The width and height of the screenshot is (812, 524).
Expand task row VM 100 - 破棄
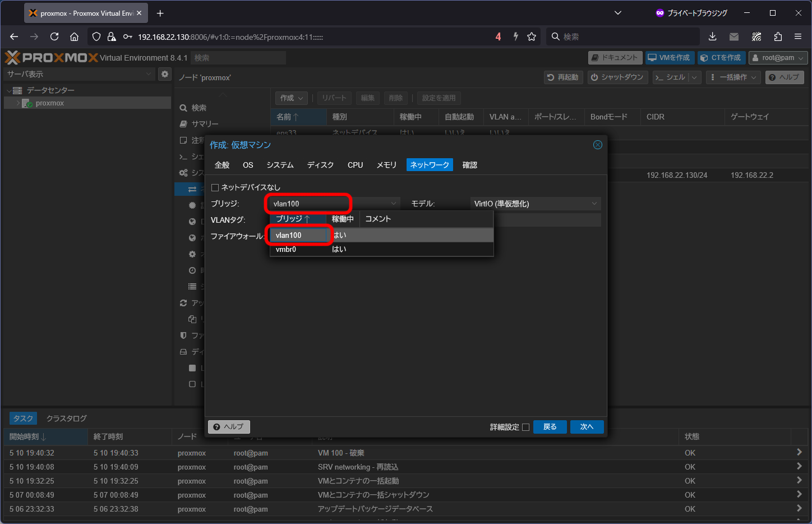click(799, 452)
